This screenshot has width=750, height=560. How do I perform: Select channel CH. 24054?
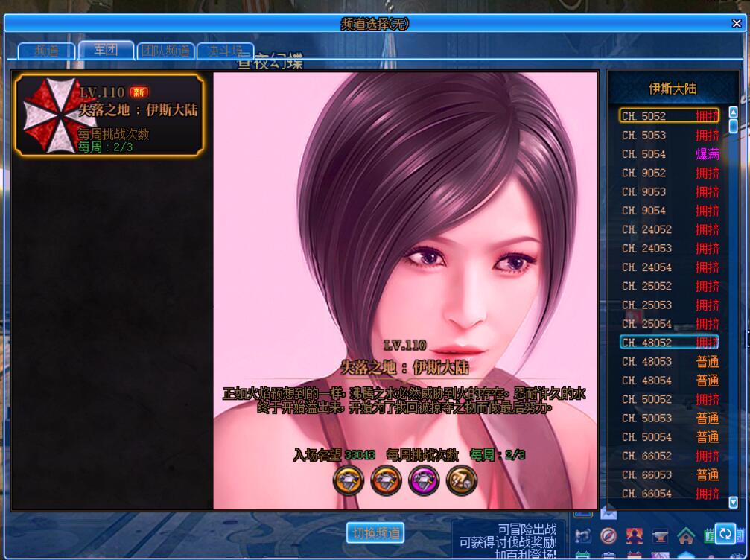(669, 267)
